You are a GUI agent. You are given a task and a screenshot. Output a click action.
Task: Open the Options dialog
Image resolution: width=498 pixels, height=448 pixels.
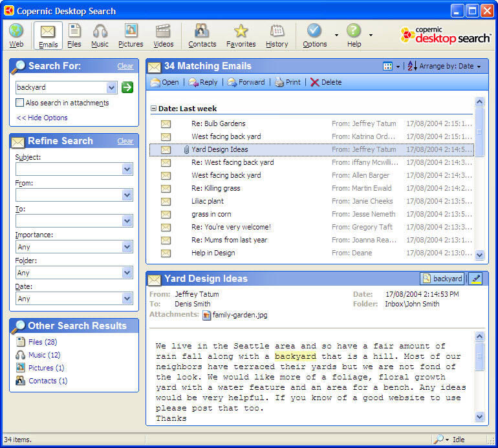(314, 36)
